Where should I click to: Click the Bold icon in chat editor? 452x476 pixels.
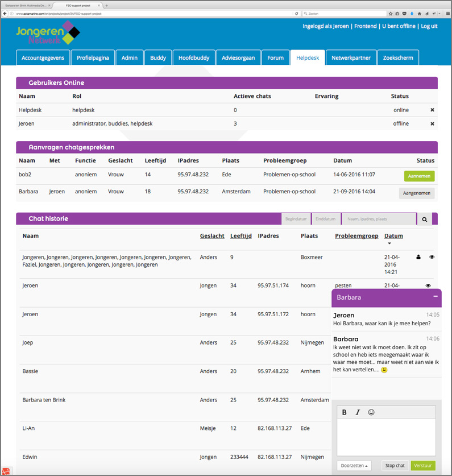pyautogui.click(x=345, y=412)
